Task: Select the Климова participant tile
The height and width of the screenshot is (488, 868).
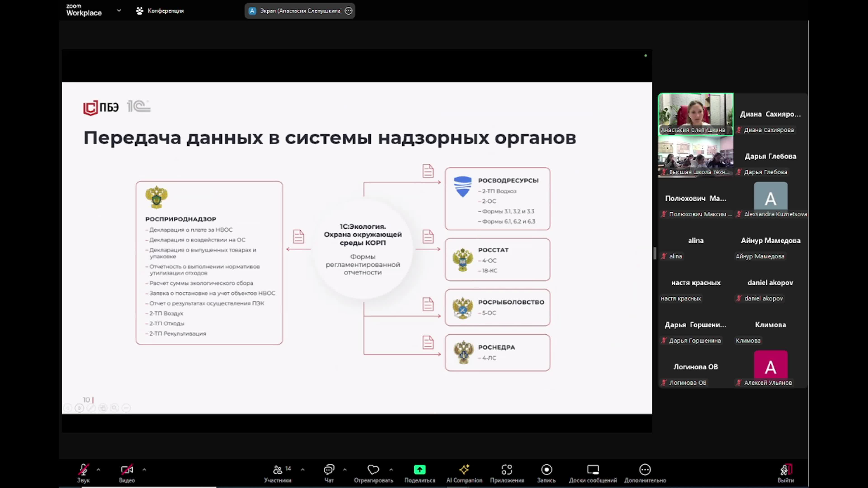Action: click(770, 325)
